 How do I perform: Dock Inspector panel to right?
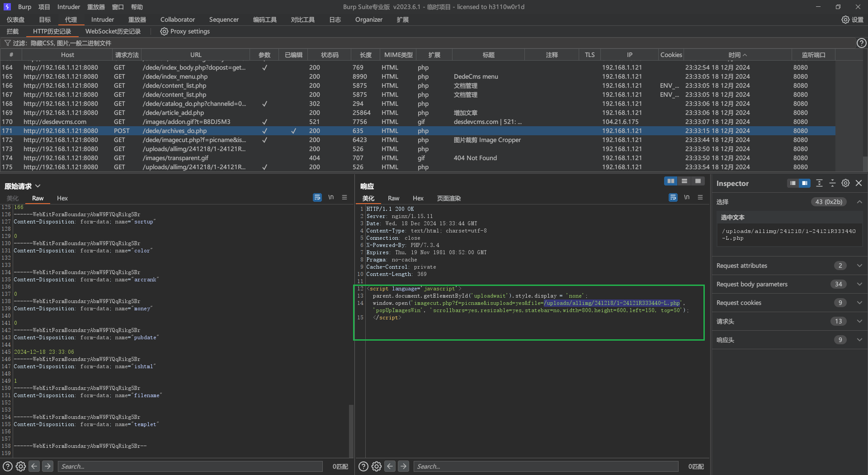pos(805,183)
